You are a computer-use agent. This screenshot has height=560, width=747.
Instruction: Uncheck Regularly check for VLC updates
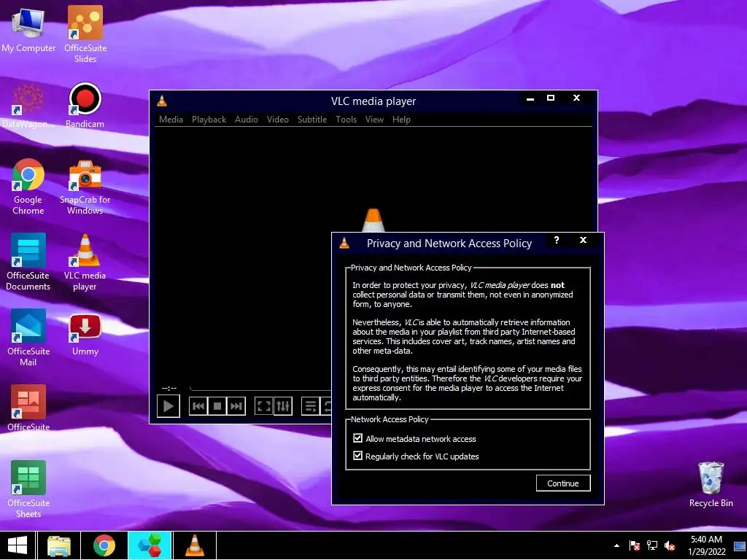point(357,456)
